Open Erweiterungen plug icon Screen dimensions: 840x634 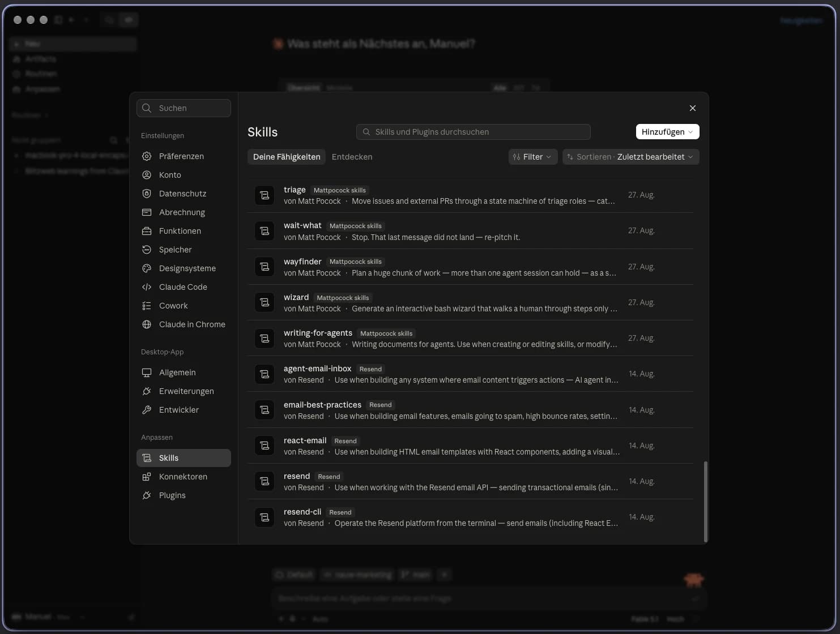pyautogui.click(x=147, y=391)
